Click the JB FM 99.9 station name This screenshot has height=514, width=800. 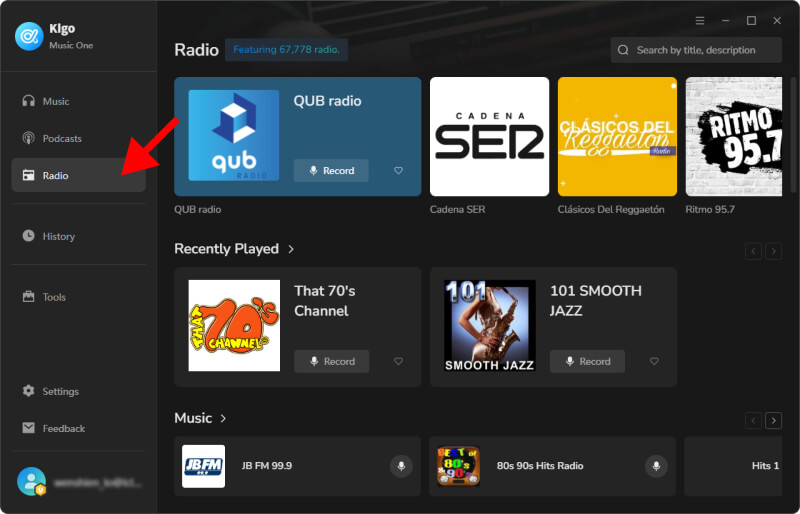tap(267, 466)
